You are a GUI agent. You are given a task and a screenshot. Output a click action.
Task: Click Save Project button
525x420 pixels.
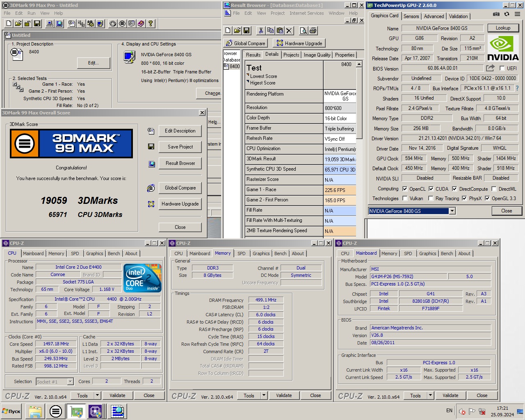click(180, 147)
